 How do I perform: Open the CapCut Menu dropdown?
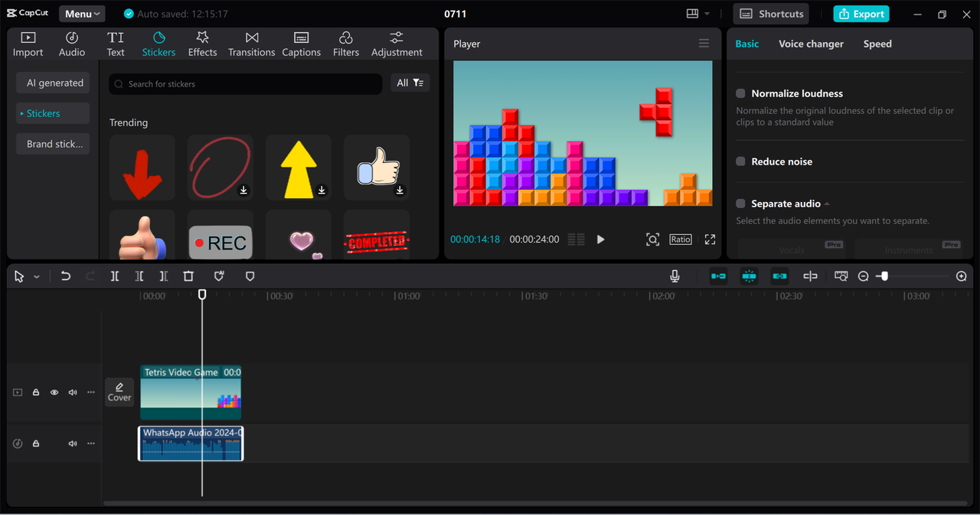(x=82, y=14)
